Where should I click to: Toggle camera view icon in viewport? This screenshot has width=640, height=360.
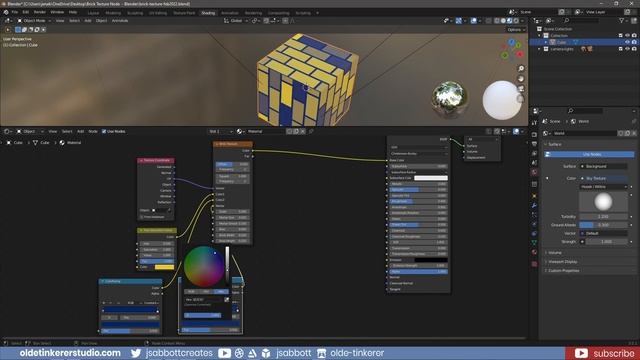521,89
